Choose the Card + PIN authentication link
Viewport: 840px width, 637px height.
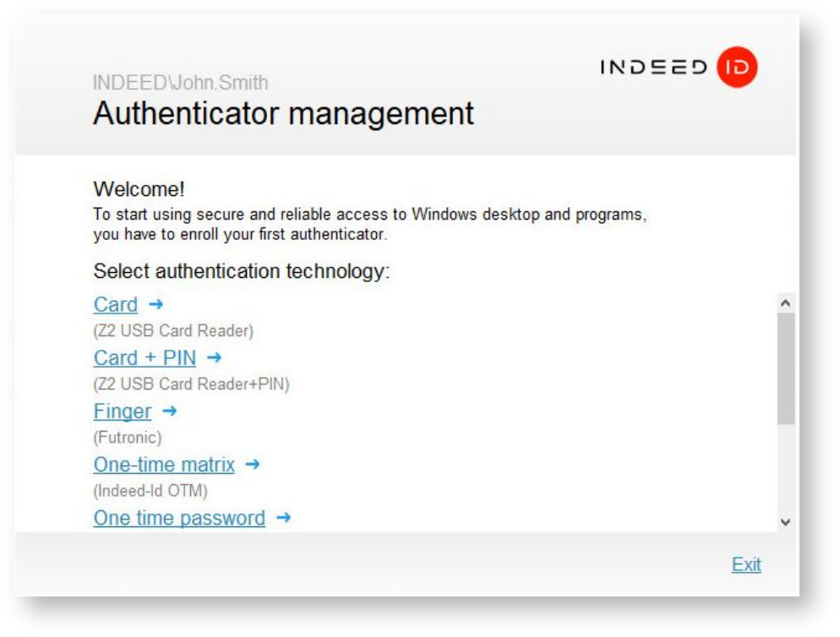[145, 358]
